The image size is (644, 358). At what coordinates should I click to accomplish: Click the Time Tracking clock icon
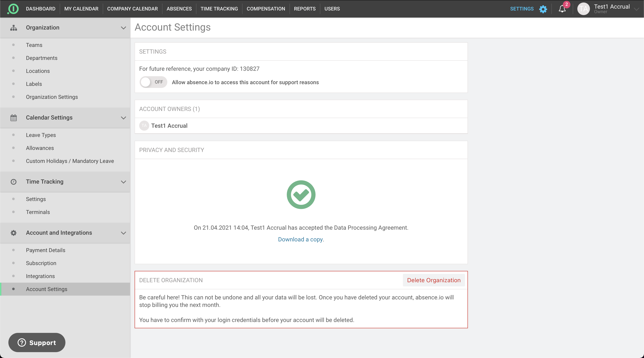point(13,182)
